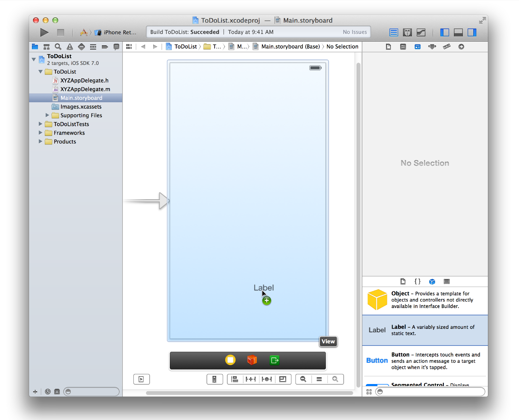Show the Breakpoint navigator
Viewport: 519px width, 420px height.
(x=105, y=47)
